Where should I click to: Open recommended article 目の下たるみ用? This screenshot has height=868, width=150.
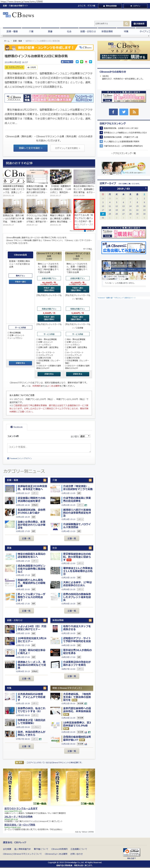click(x=84, y=214)
